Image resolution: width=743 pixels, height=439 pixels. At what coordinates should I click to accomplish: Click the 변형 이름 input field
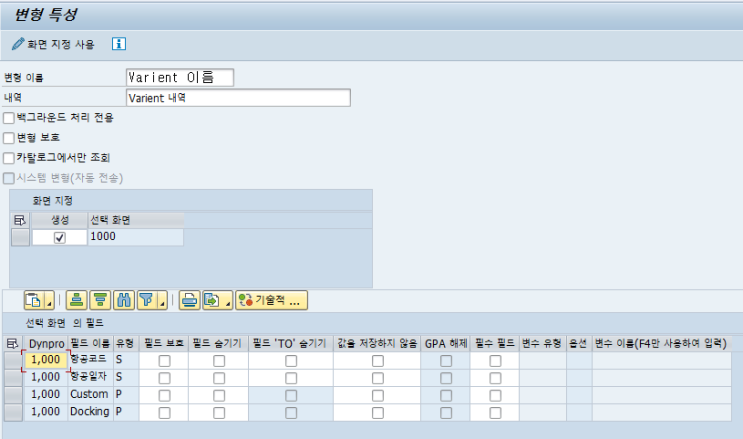coord(180,77)
